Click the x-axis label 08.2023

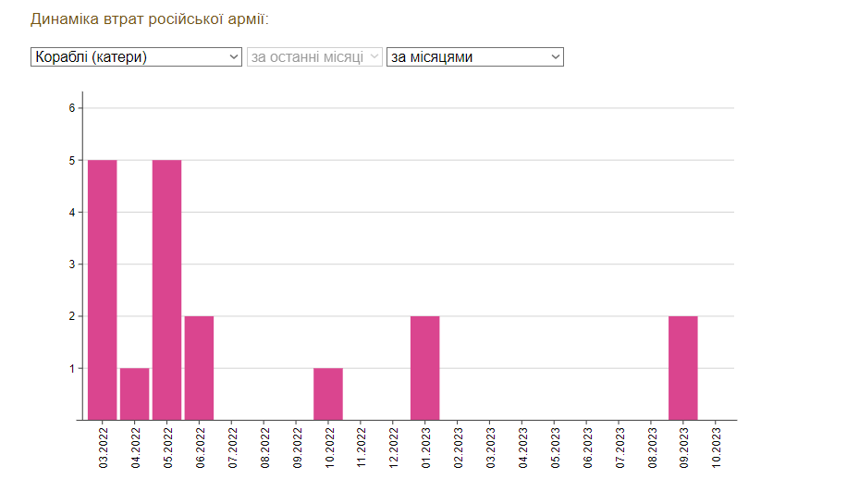pyautogui.click(x=653, y=449)
